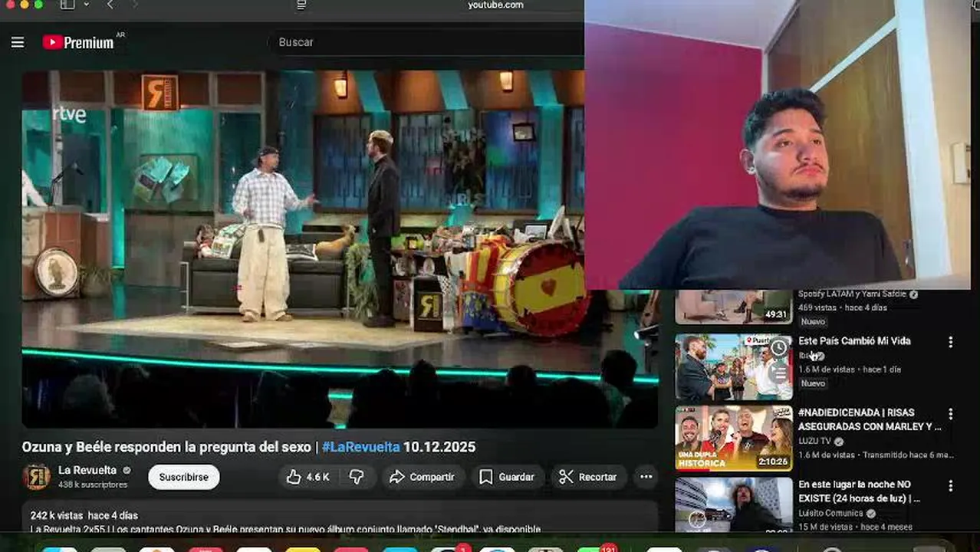
Task: Open Spotify LATAM y Yami Safdie channel text
Action: tap(852, 294)
